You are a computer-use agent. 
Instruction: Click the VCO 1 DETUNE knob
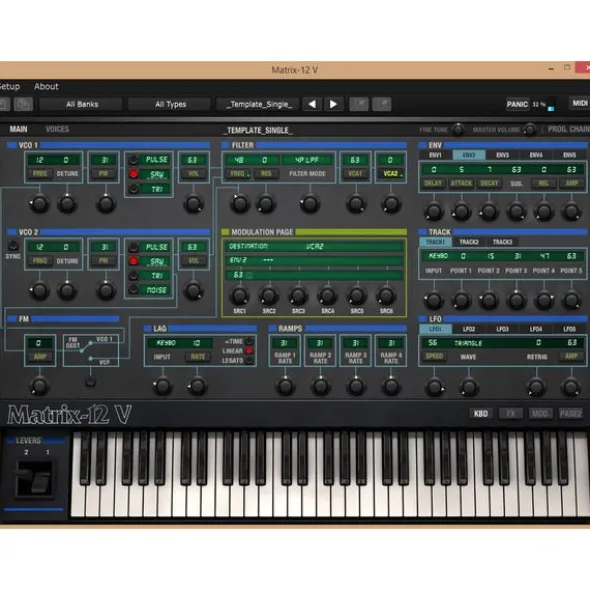(x=67, y=204)
